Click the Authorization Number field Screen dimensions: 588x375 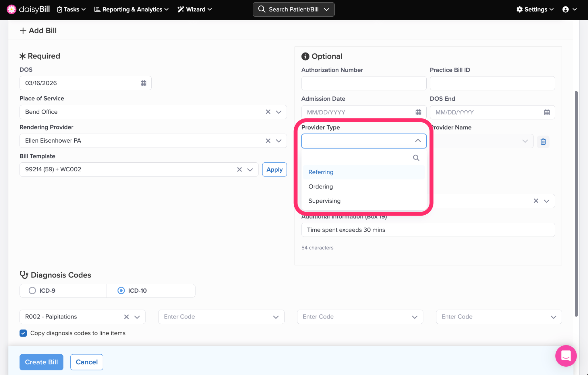363,83
